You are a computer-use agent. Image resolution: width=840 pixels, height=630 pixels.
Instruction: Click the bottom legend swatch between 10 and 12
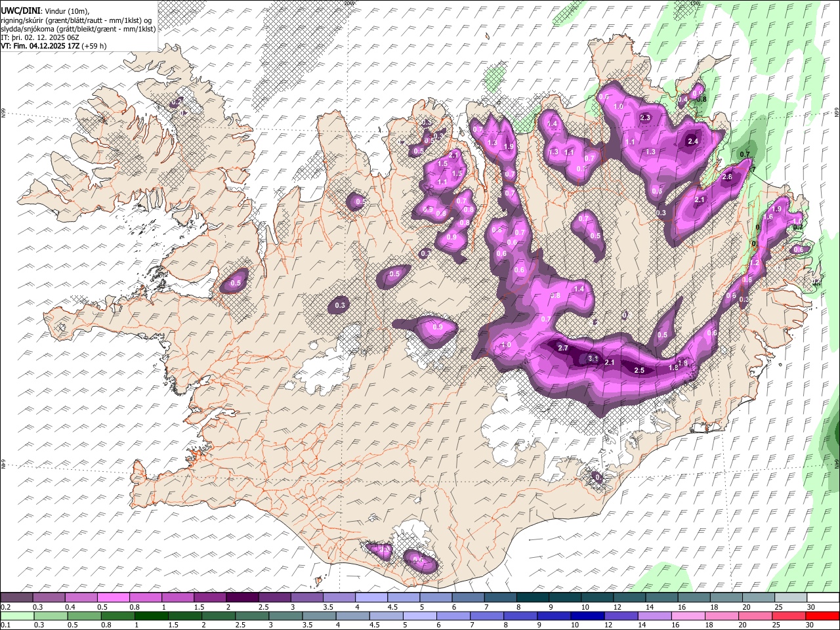(x=587, y=616)
